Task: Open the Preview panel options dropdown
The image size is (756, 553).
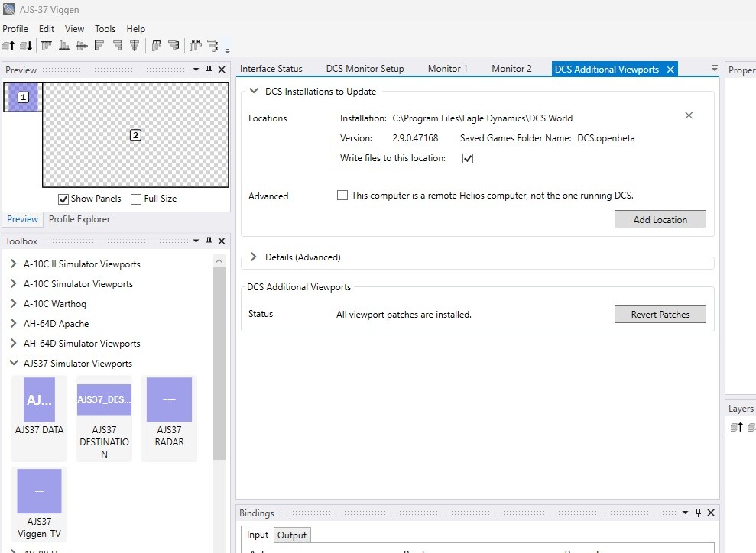Action: pos(196,70)
